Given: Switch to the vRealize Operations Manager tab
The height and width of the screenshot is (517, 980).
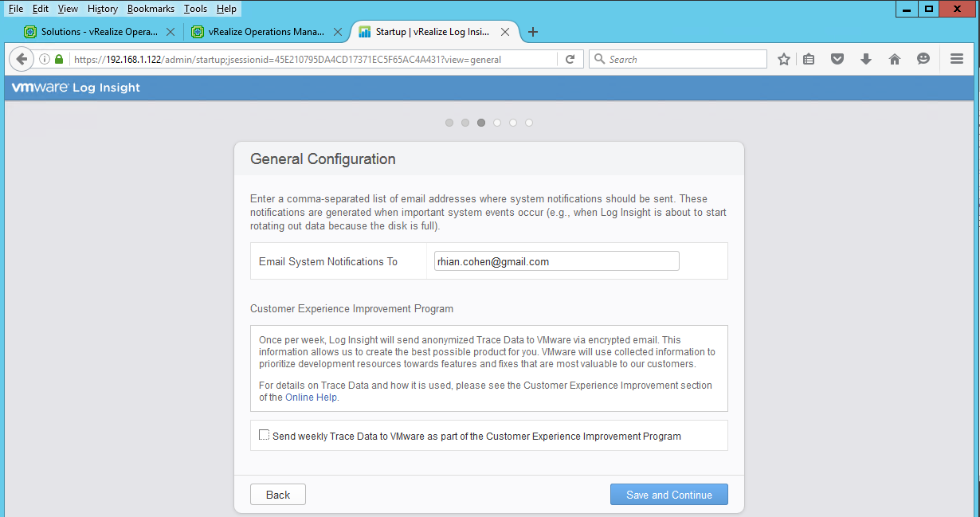Looking at the screenshot, I should [x=266, y=32].
